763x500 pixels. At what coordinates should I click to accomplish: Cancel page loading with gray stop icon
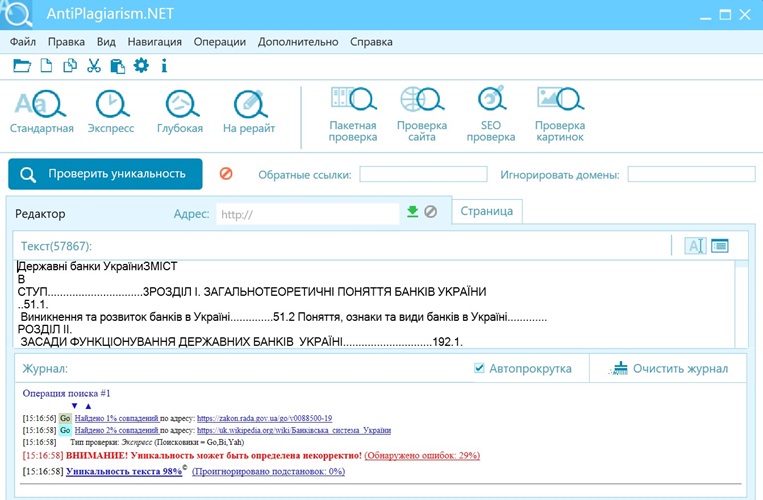coord(431,212)
